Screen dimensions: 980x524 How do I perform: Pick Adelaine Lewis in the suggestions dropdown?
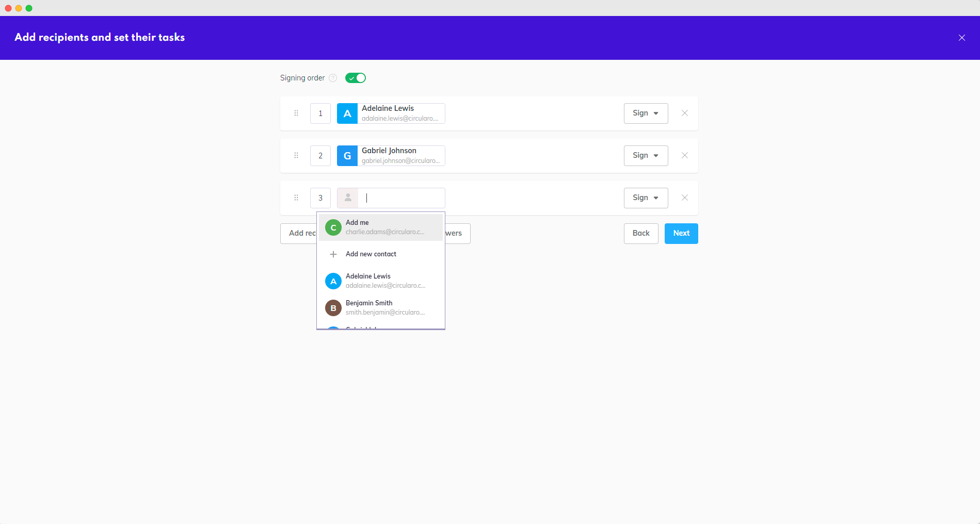[381, 281]
